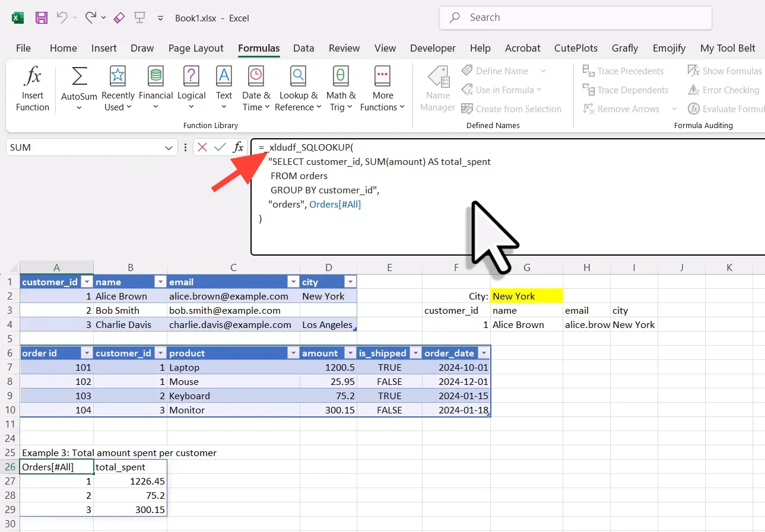Click the Save icon in title bar
Screen dimensions: 765x532
(41, 18)
